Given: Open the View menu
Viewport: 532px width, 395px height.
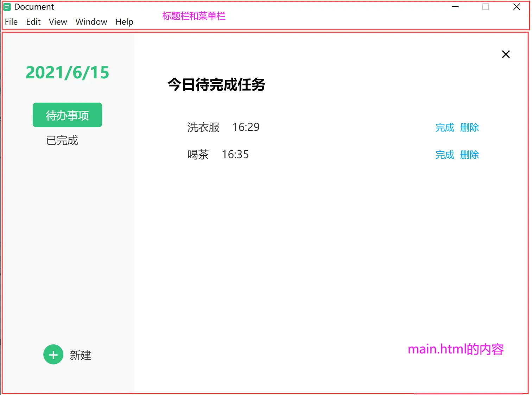Looking at the screenshot, I should click(x=58, y=22).
